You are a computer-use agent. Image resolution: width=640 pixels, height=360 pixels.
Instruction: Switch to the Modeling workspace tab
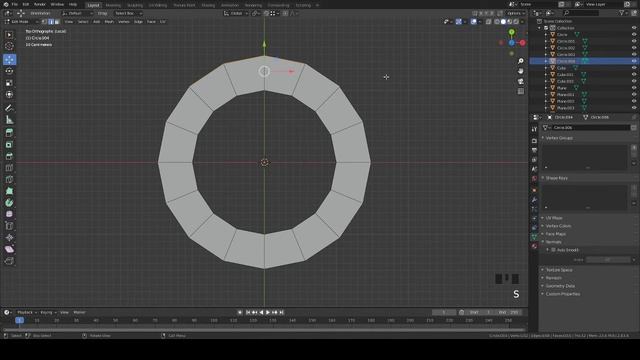tap(113, 5)
